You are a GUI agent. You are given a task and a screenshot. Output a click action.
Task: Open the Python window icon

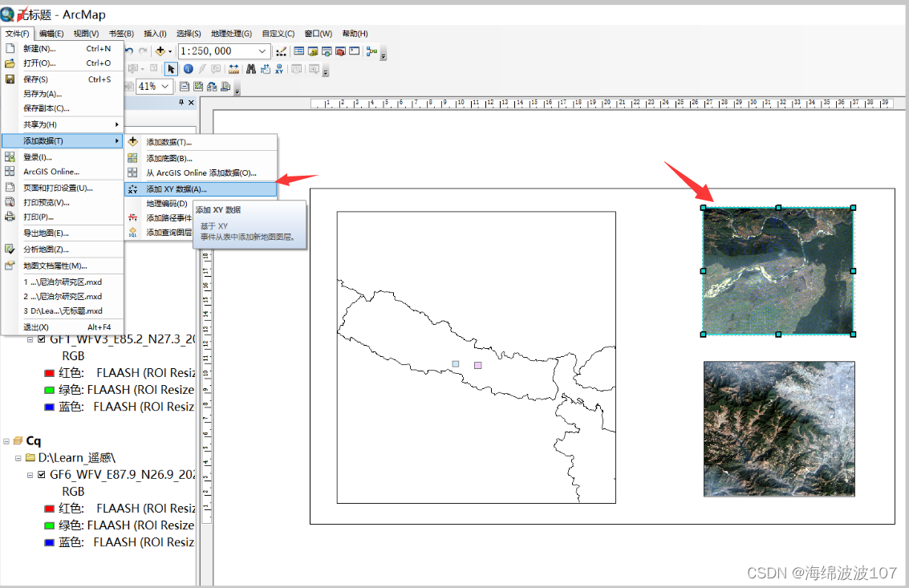coord(354,51)
